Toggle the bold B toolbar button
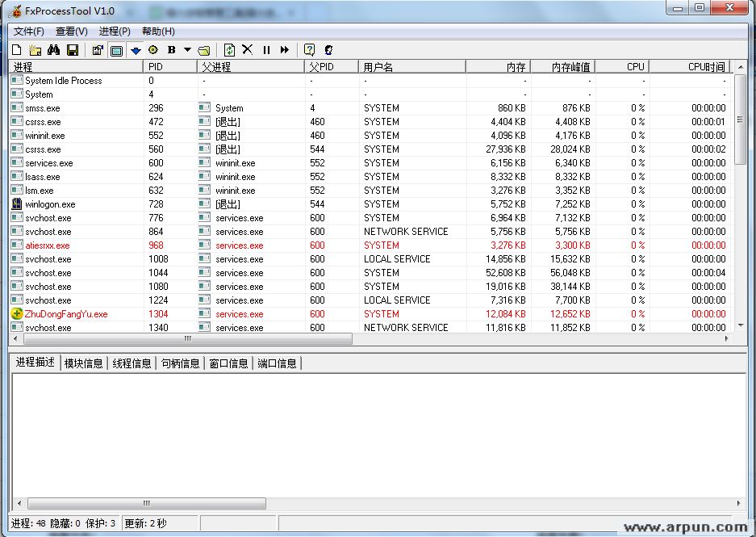756x537 pixels. [x=171, y=50]
